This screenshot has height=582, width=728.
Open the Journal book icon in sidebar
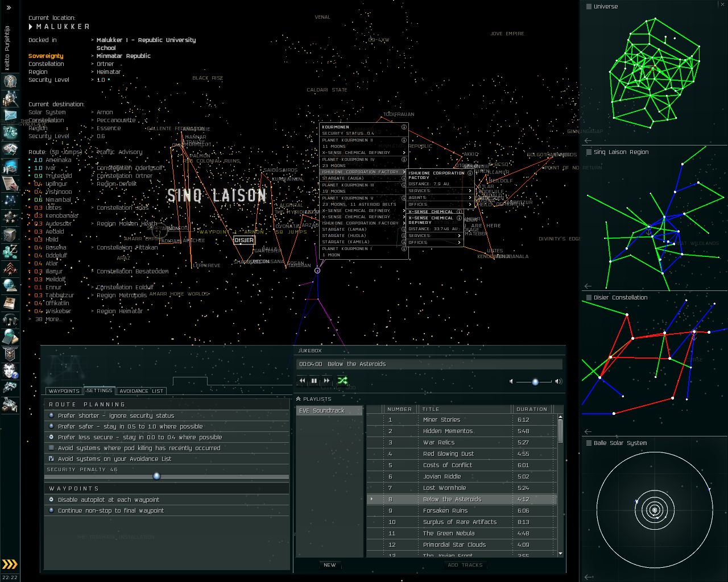(x=10, y=303)
